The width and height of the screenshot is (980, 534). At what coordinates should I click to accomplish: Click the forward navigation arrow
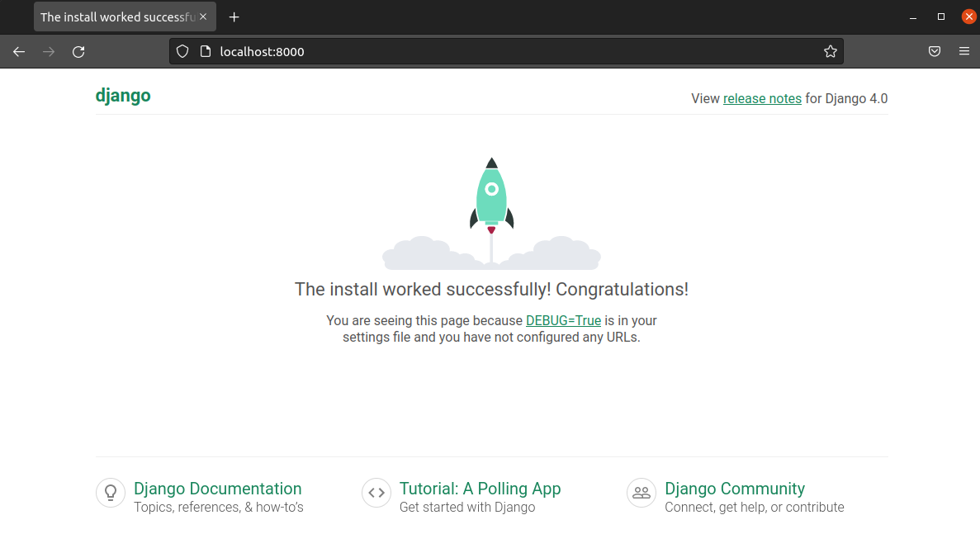(49, 52)
